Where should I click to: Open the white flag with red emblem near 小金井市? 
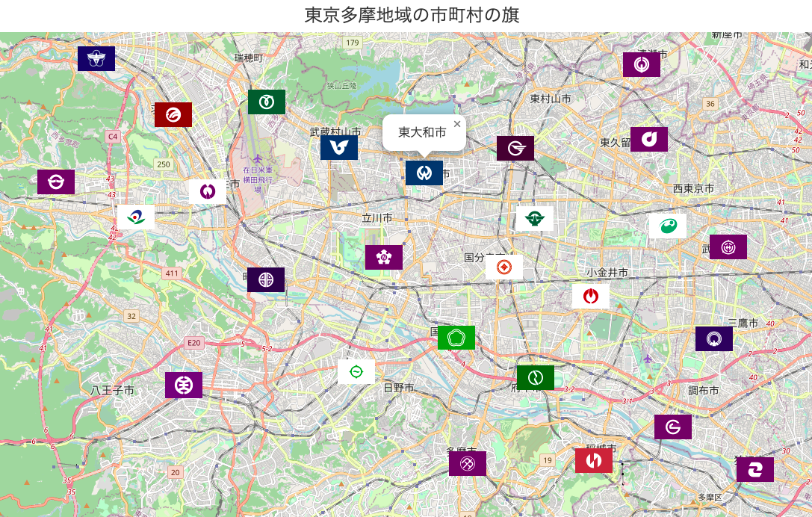pyautogui.click(x=591, y=297)
